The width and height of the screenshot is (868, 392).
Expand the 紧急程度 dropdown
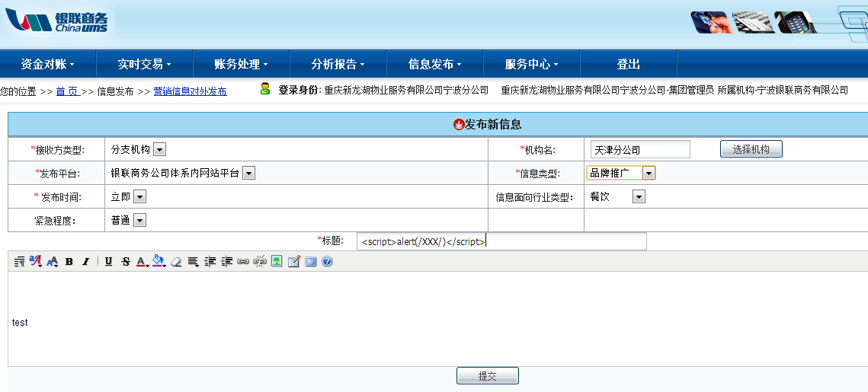[139, 221]
